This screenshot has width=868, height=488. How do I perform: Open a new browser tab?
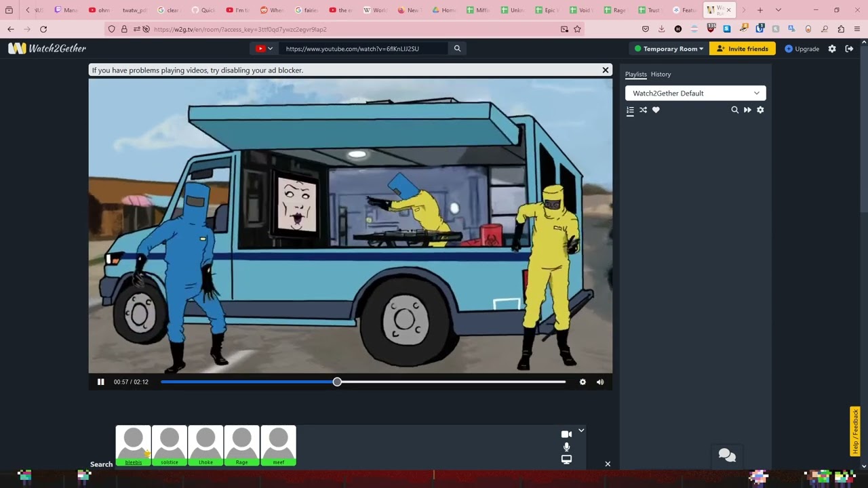760,10
